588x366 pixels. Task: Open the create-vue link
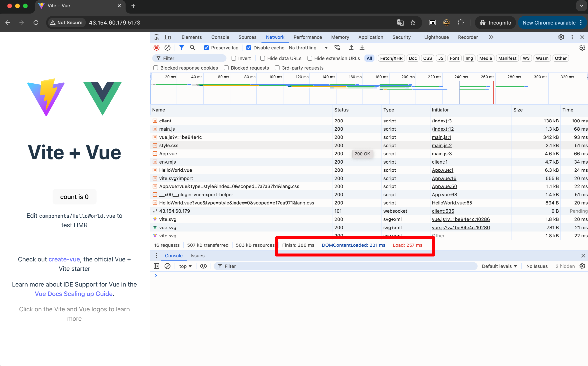(64, 259)
